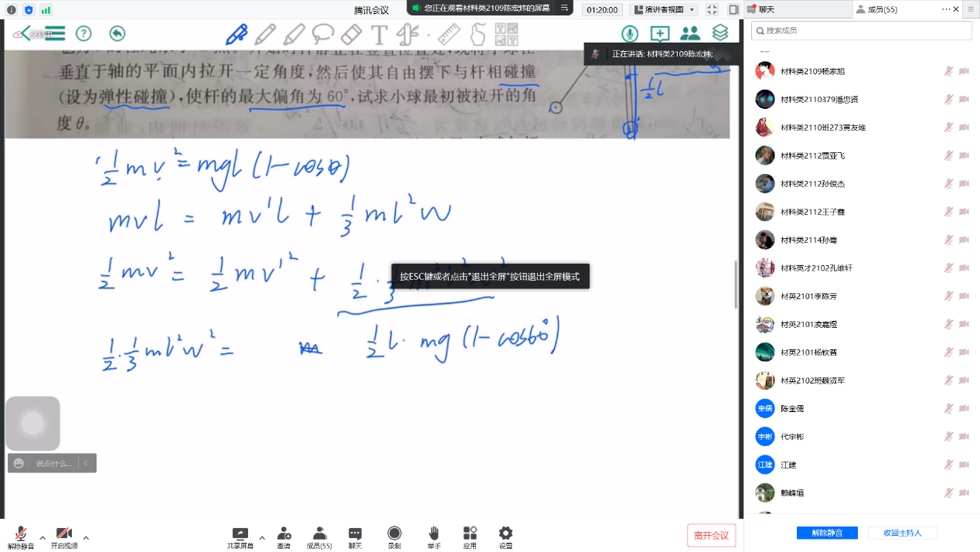Unmute microphone via 解除静音 toggle
The image size is (980, 552).
[21, 537]
